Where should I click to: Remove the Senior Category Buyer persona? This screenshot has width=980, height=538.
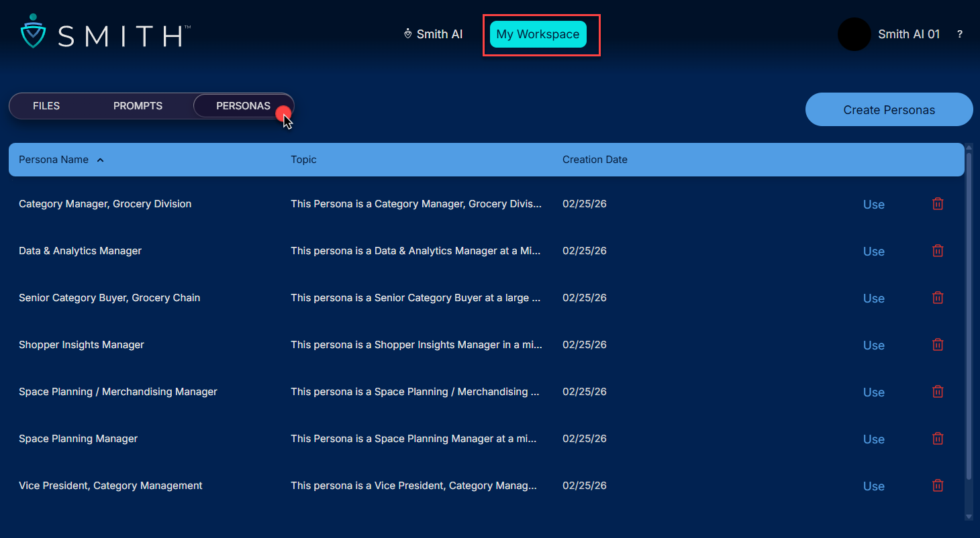pyautogui.click(x=938, y=298)
